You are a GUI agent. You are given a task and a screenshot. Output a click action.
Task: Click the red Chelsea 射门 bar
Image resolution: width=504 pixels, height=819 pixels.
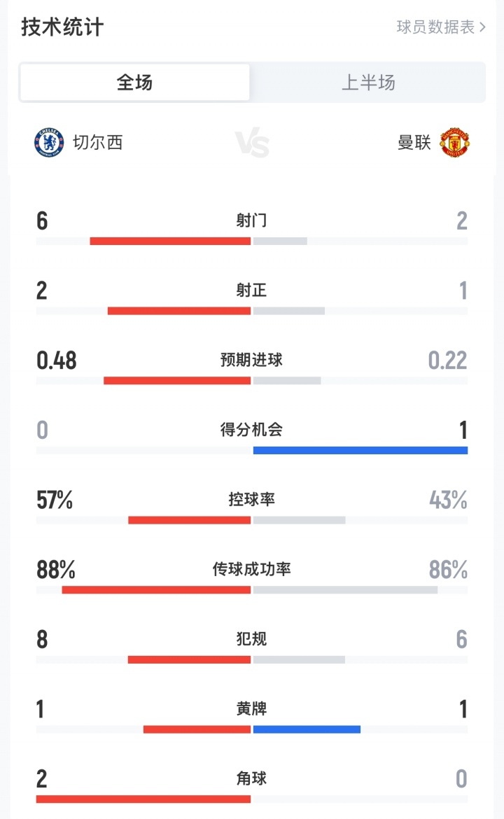[x=170, y=241]
